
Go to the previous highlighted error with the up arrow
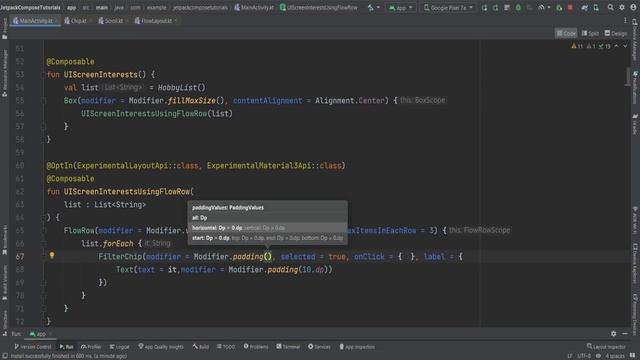(x=616, y=46)
